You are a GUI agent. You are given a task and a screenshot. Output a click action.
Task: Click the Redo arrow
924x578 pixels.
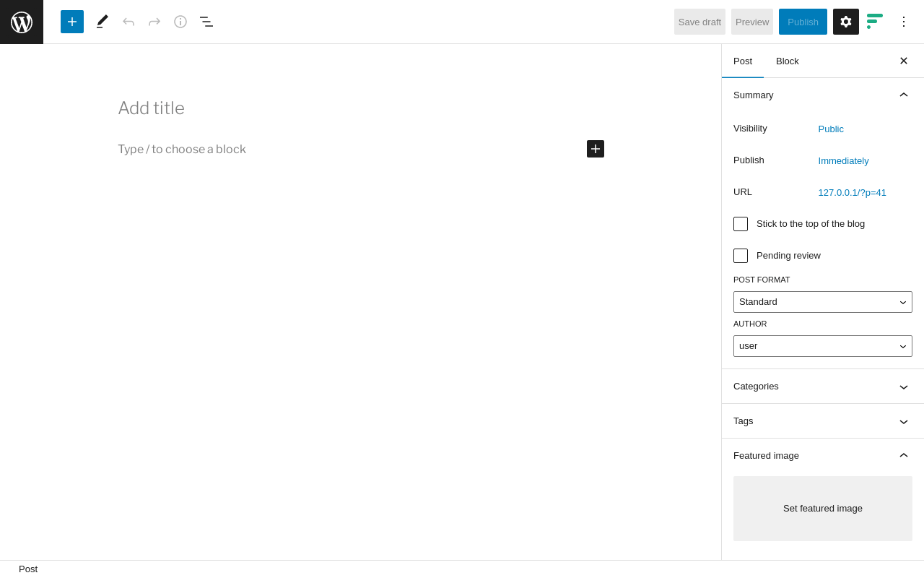154,22
